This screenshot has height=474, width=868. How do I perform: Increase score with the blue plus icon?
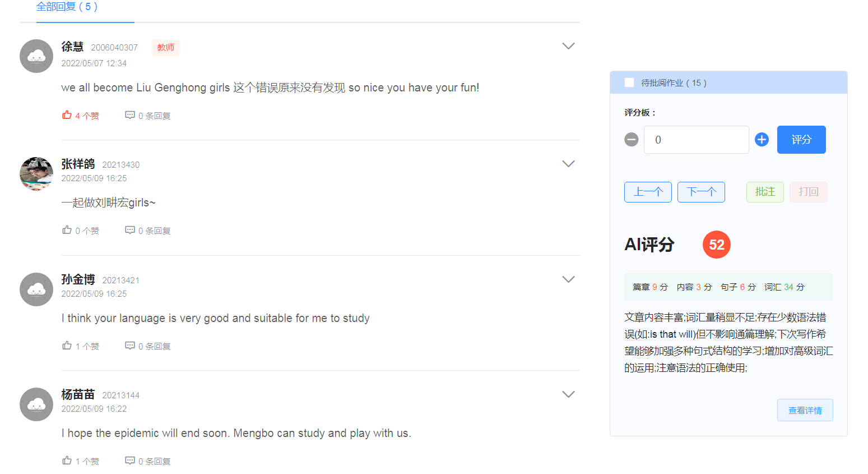[x=762, y=140]
